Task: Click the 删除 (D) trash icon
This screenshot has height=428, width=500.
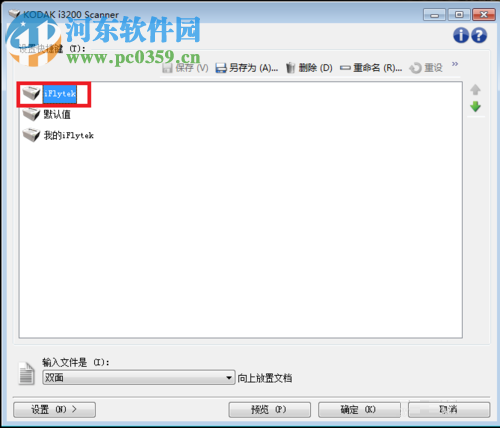Action: pos(291,68)
